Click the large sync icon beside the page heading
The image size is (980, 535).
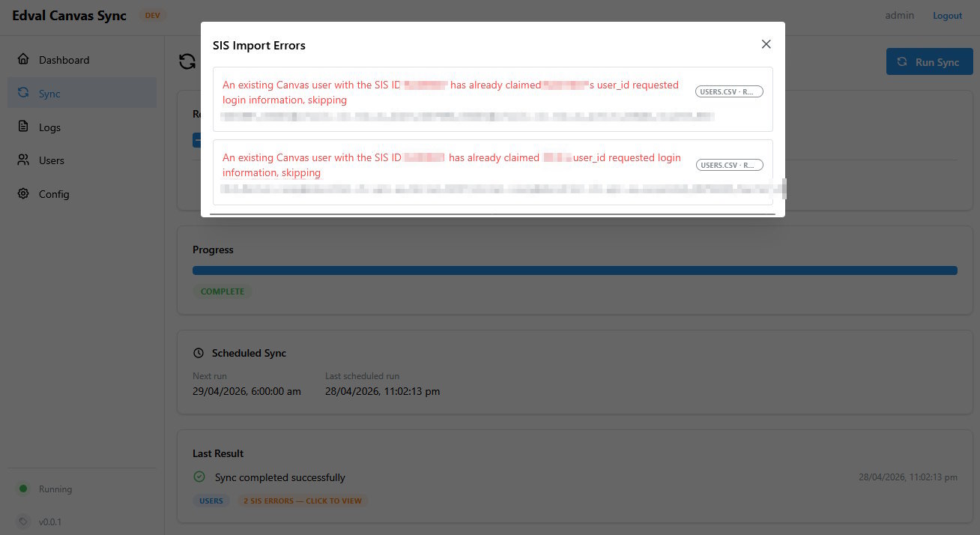[187, 61]
